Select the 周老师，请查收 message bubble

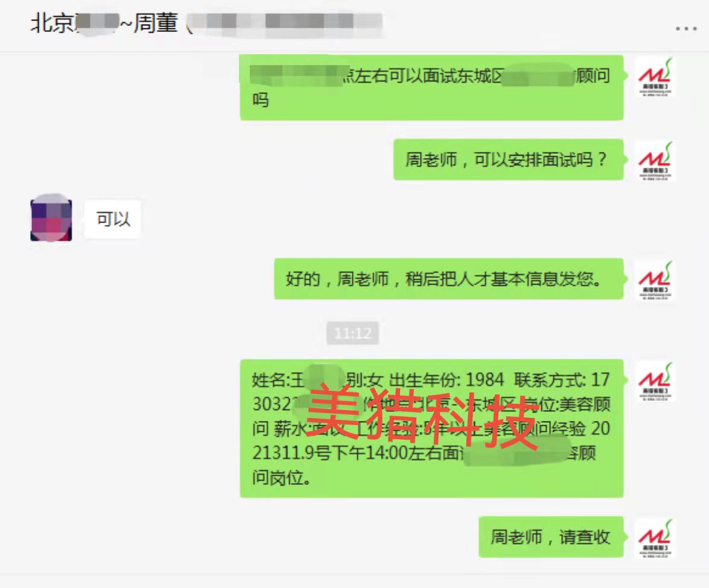tap(551, 537)
